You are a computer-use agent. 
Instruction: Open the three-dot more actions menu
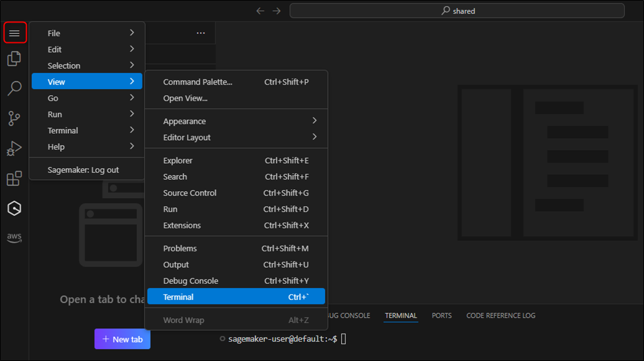tap(201, 33)
